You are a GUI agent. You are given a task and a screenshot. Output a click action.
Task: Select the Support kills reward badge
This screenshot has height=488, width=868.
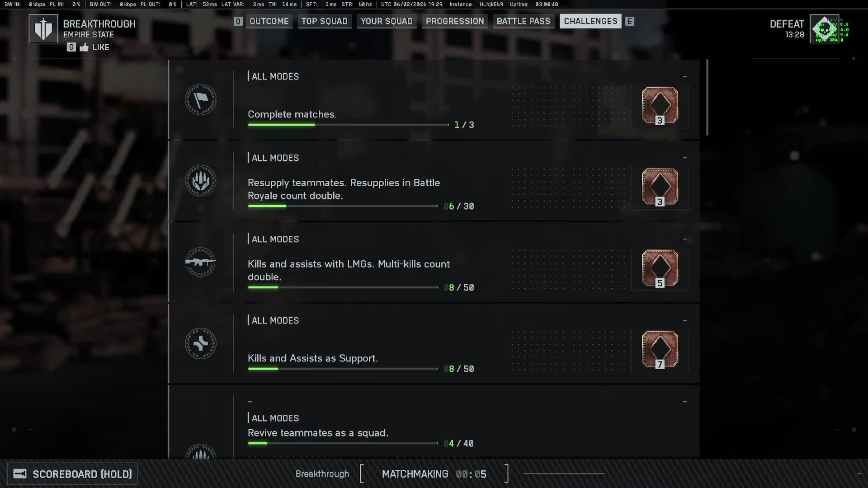coord(660,350)
